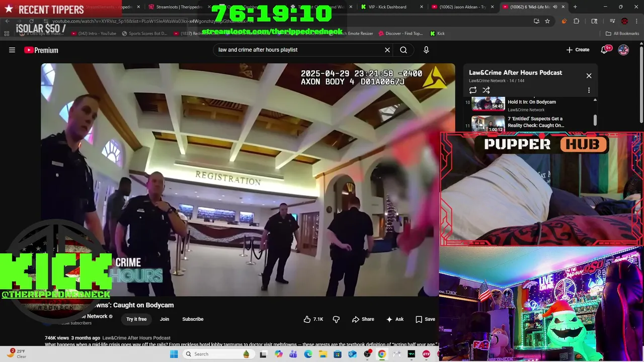Open the YouTube account avatar menu
Image resolution: width=644 pixels, height=362 pixels.
pyautogui.click(x=623, y=50)
